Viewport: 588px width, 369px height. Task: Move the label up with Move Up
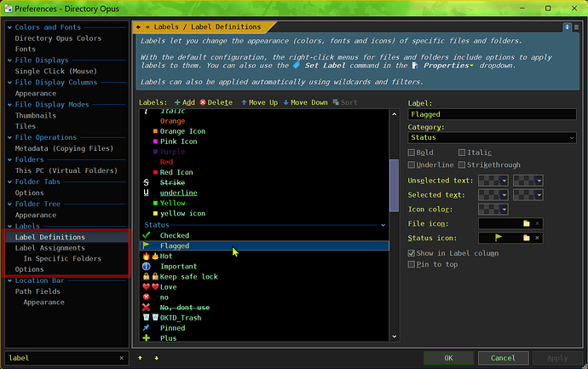click(258, 102)
